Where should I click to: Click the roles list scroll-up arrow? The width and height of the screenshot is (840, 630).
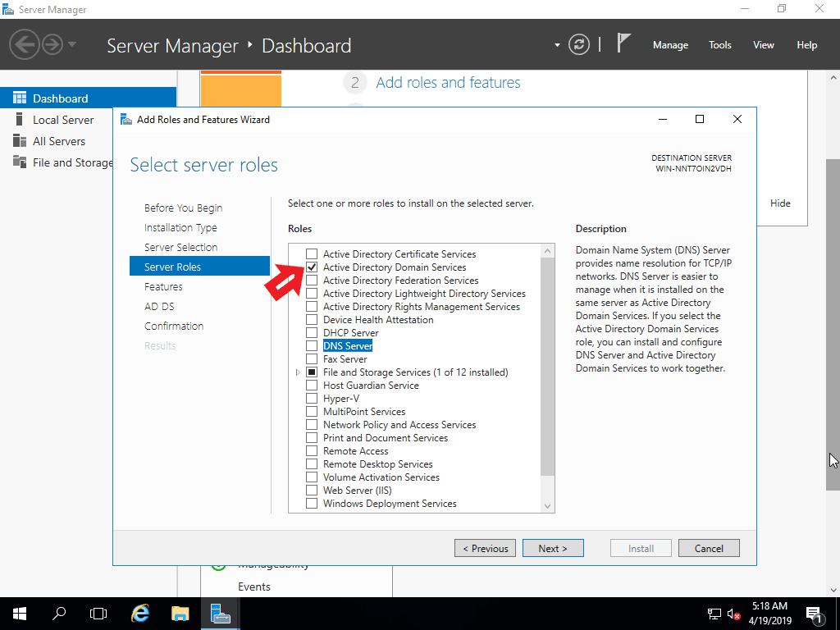tap(547, 251)
